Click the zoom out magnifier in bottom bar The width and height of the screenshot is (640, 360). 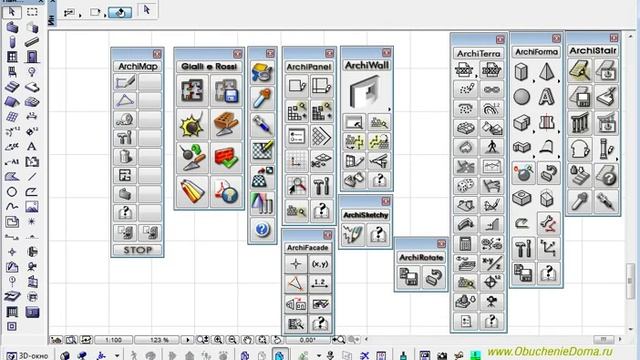[x=233, y=340]
